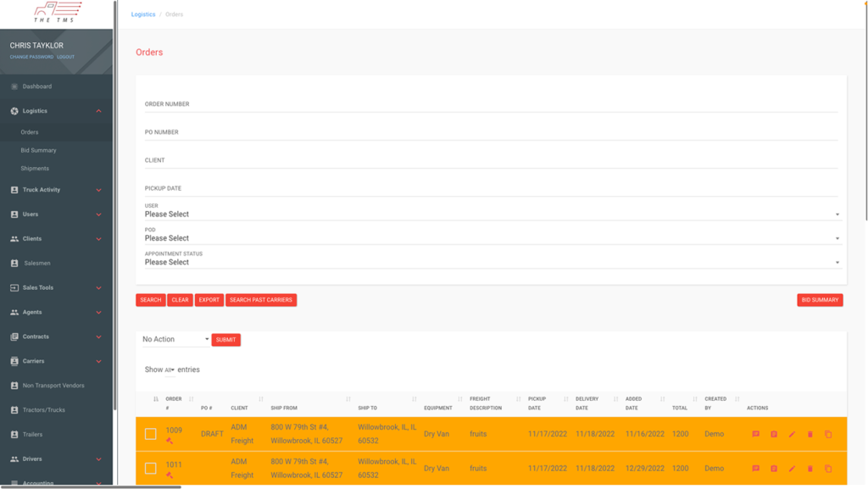Click the gavel icon under order 1009
868x489 pixels.
tap(170, 441)
